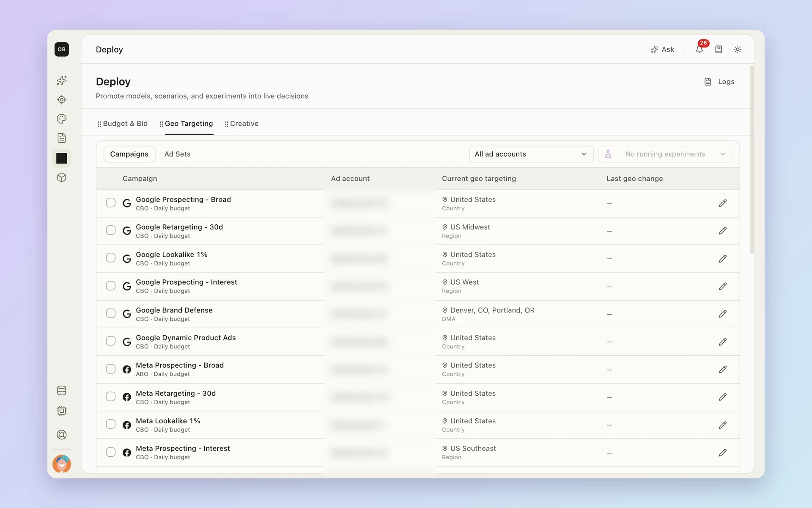Click the Campaign column header
This screenshot has height=508, width=812.
pos(140,179)
